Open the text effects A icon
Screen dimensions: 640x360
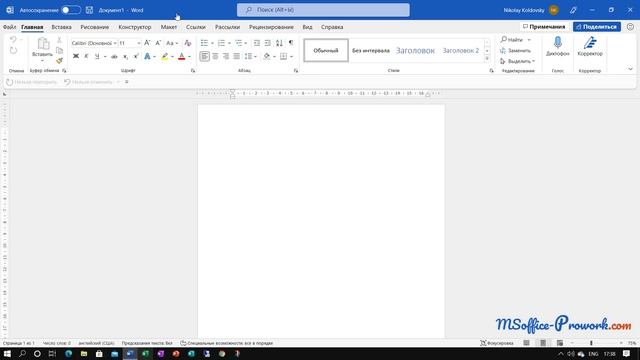click(147, 56)
